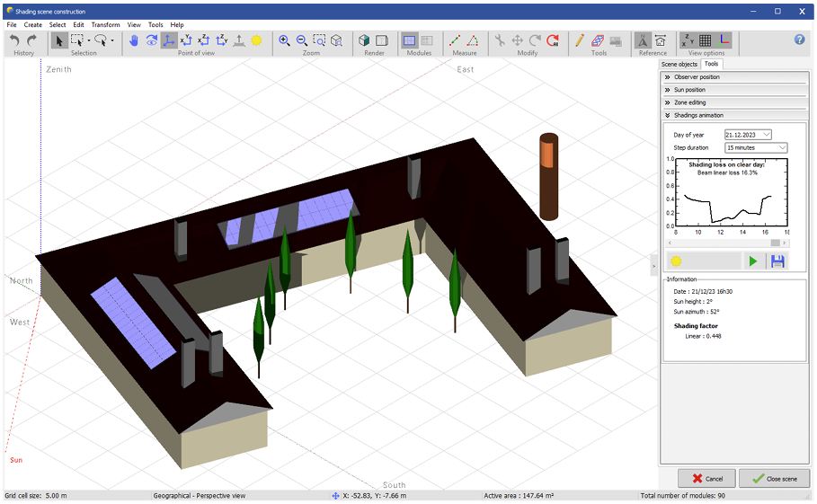
Task: Open the Day of year date dropdown
Action: 765,135
